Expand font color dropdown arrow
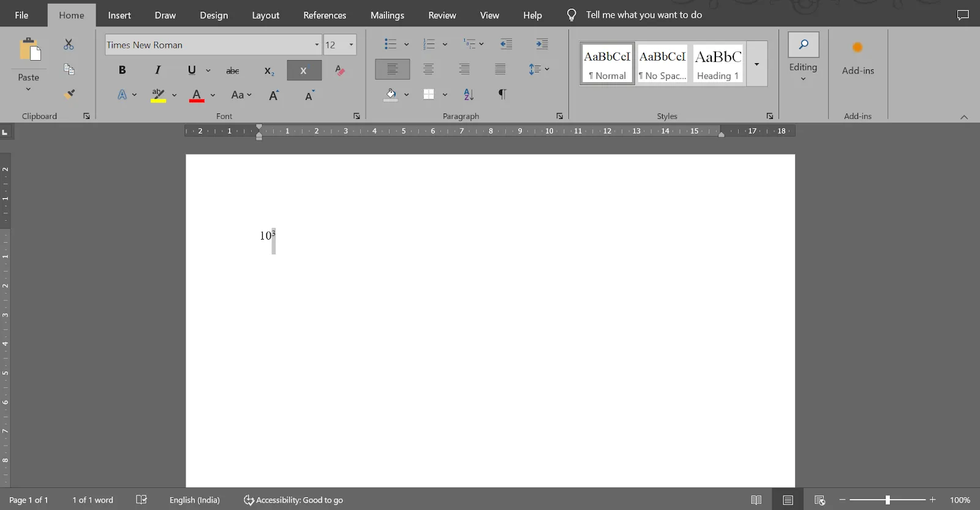The width and height of the screenshot is (980, 510). coord(213,95)
